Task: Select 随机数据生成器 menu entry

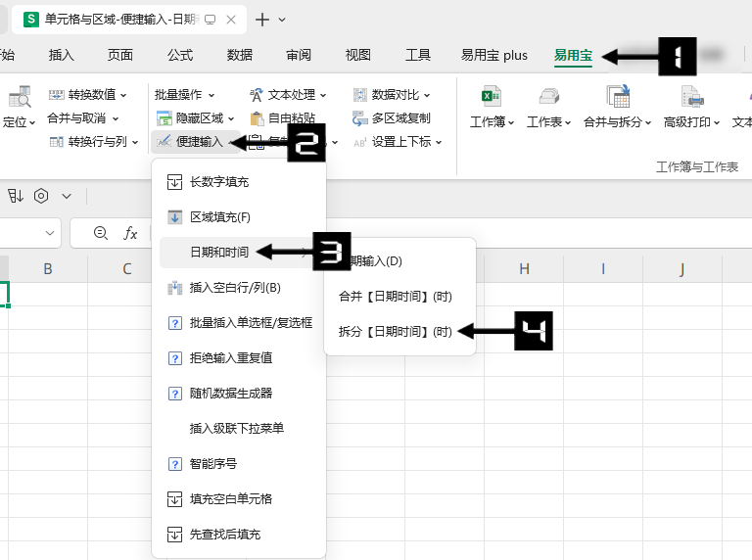Action: coord(230,393)
